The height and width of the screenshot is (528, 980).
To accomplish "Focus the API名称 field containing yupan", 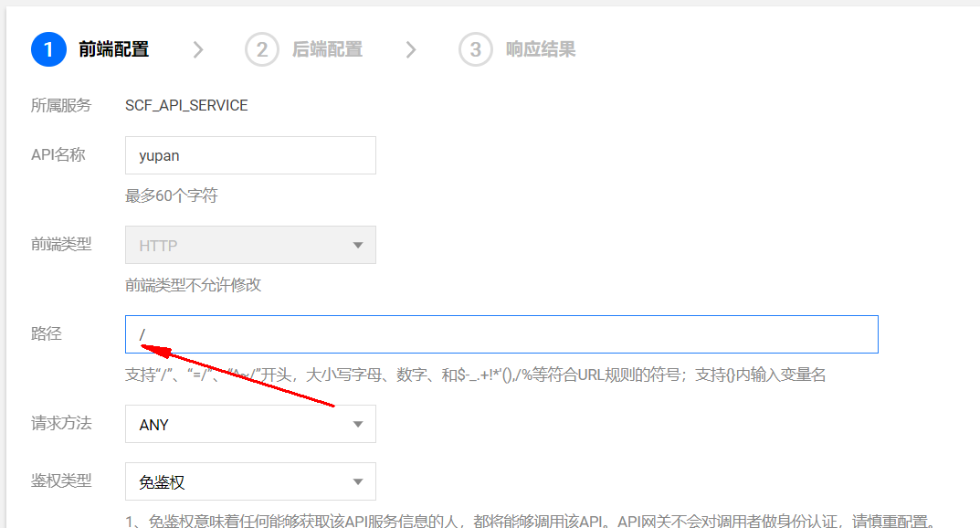I will (249, 155).
